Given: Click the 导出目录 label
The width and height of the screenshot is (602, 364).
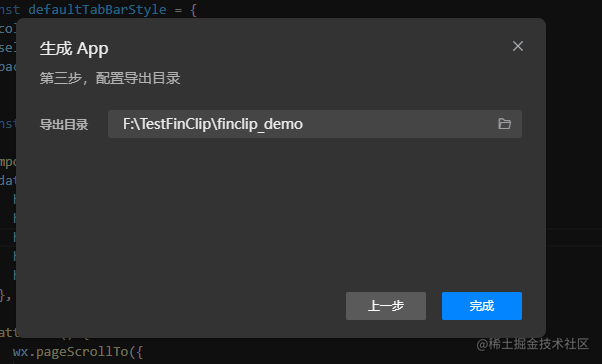Looking at the screenshot, I should pos(64,124).
